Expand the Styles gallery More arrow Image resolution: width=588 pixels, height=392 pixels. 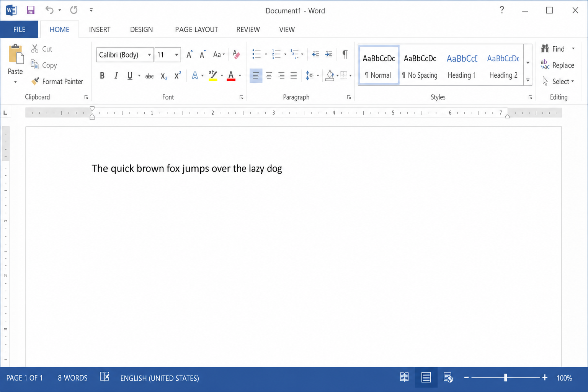[528, 80]
